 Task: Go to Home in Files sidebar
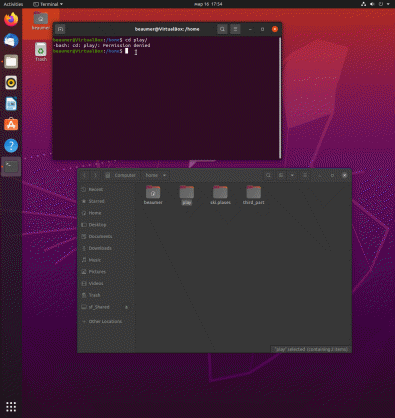tap(106, 213)
